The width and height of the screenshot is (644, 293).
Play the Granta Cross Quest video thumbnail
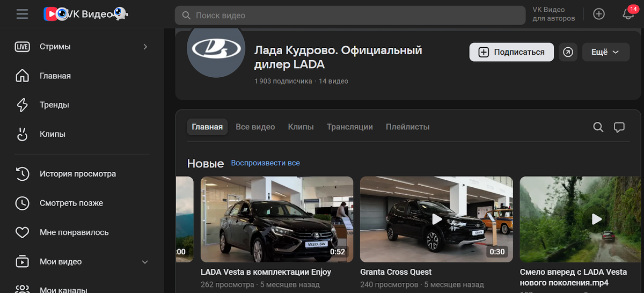tap(436, 219)
